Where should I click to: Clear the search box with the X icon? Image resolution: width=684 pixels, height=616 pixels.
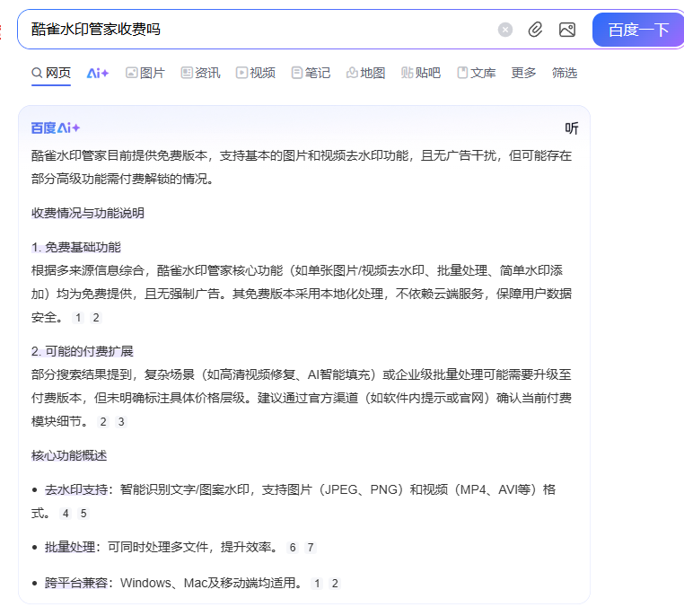point(504,30)
